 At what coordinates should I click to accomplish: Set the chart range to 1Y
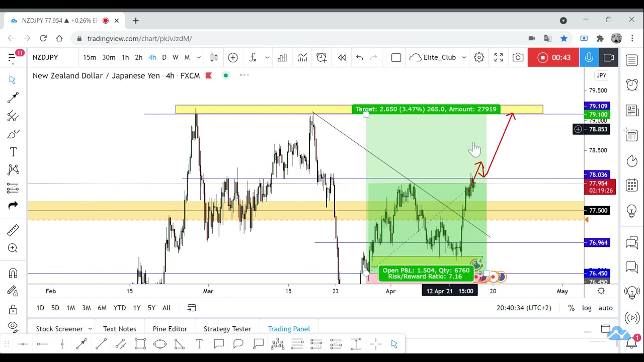136,308
